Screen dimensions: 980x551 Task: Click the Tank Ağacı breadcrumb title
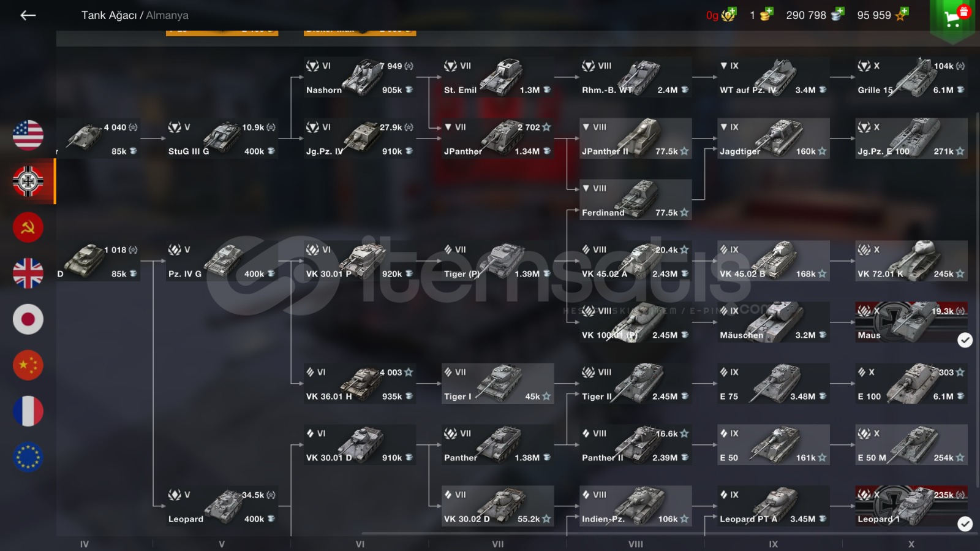[x=109, y=15]
